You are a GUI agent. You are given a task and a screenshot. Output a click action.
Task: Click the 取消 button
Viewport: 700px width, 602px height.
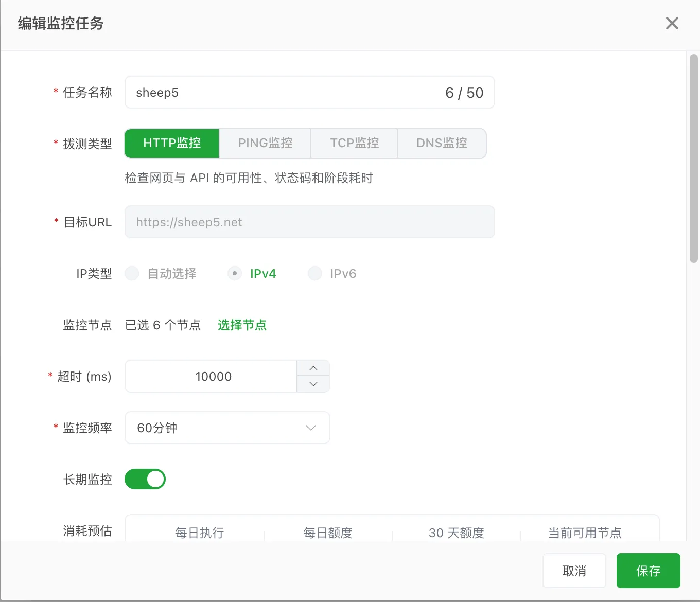(574, 571)
